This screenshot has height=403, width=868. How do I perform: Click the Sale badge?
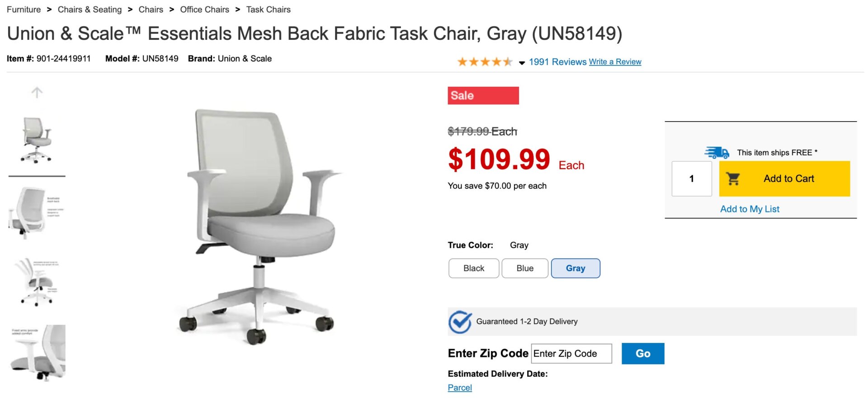click(x=483, y=95)
